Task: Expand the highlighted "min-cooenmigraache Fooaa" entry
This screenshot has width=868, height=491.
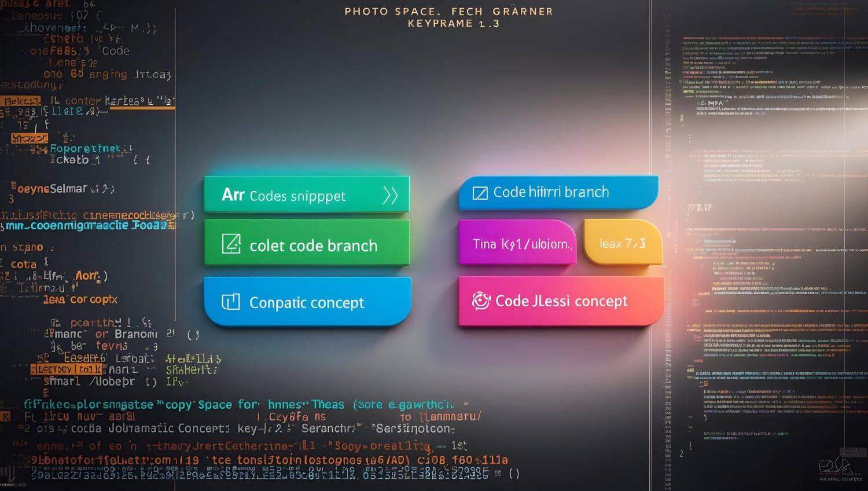Action: point(87,225)
